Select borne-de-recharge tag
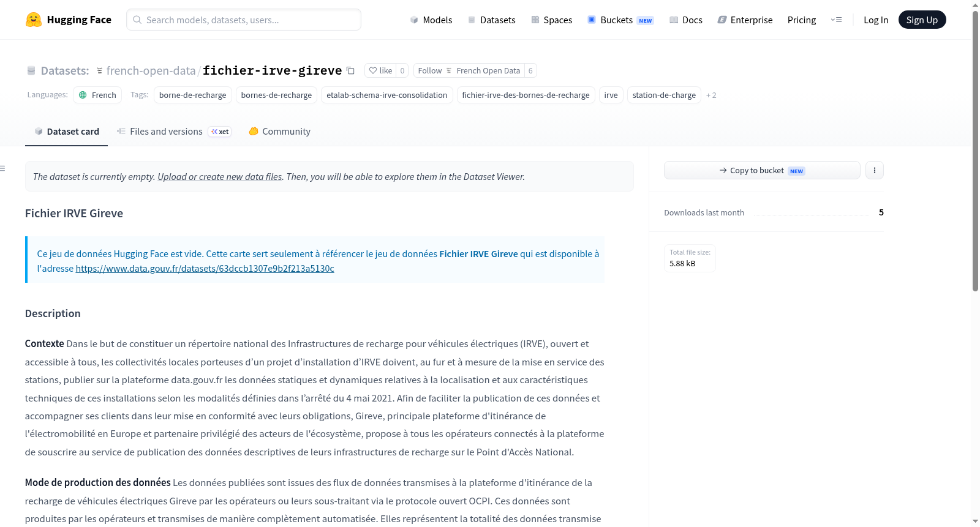The width and height of the screenshot is (980, 527). [x=193, y=95]
